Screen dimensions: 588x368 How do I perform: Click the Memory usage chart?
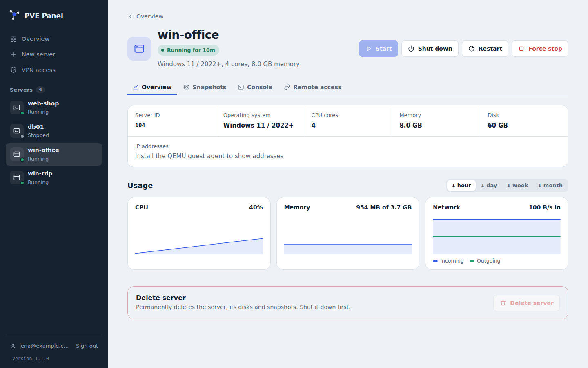(348, 237)
